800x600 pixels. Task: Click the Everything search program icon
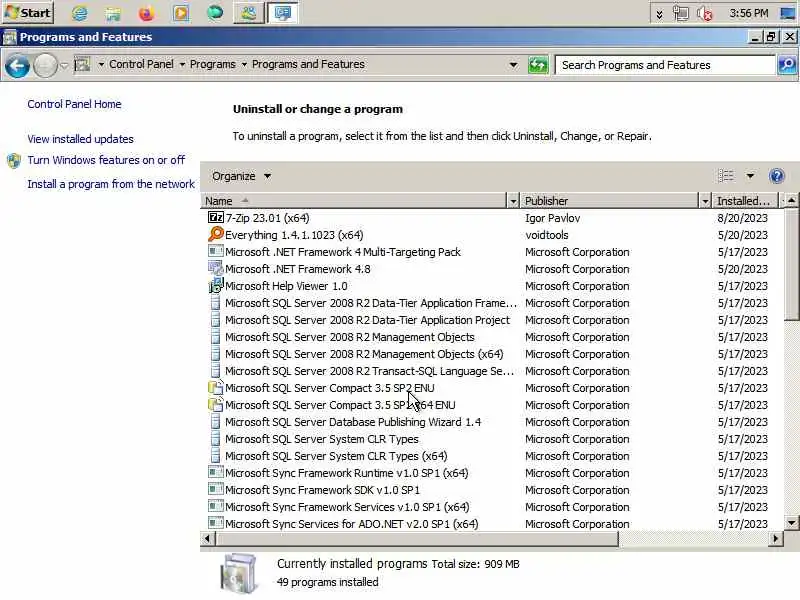tap(216, 234)
